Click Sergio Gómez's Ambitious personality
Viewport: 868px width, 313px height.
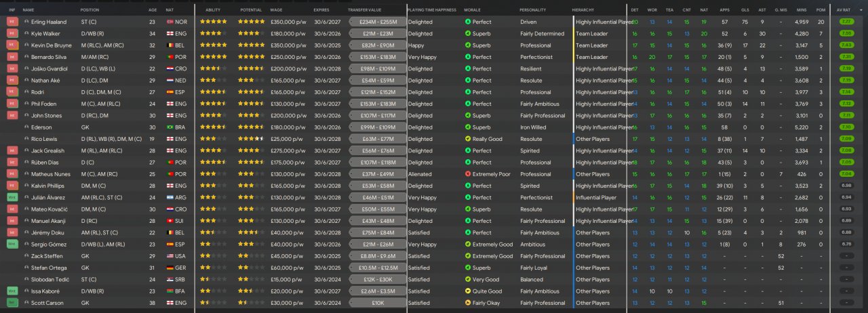(x=532, y=245)
